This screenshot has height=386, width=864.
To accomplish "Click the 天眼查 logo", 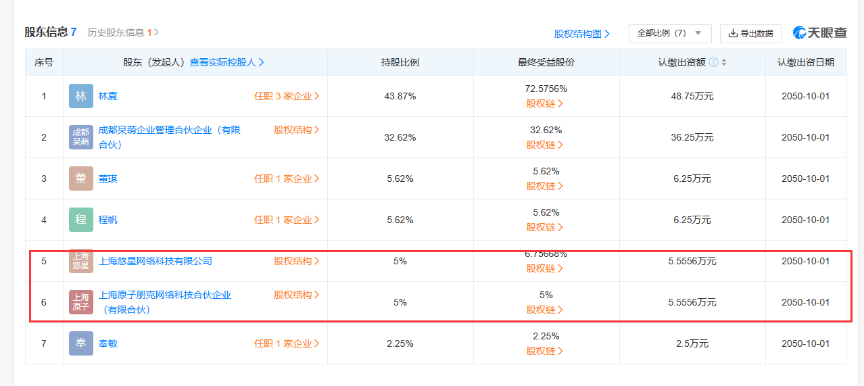I will pyautogui.click(x=819, y=33).
